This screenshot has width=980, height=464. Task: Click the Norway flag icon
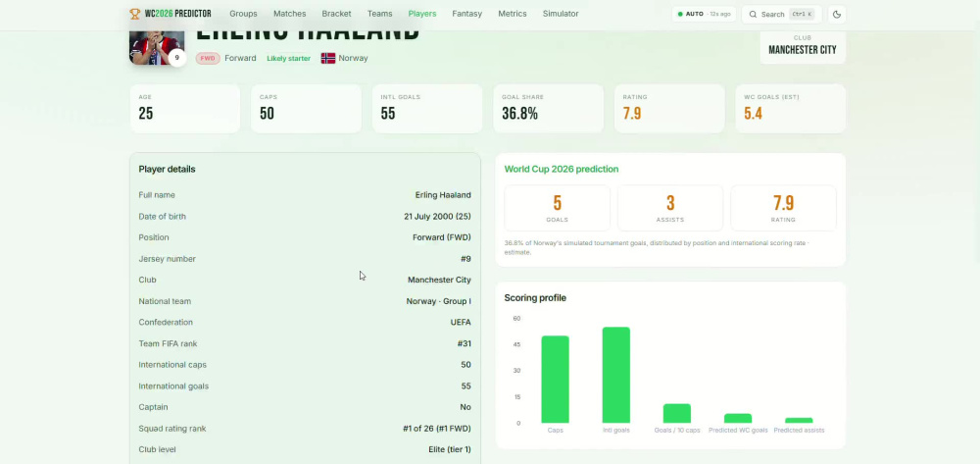[x=328, y=58]
